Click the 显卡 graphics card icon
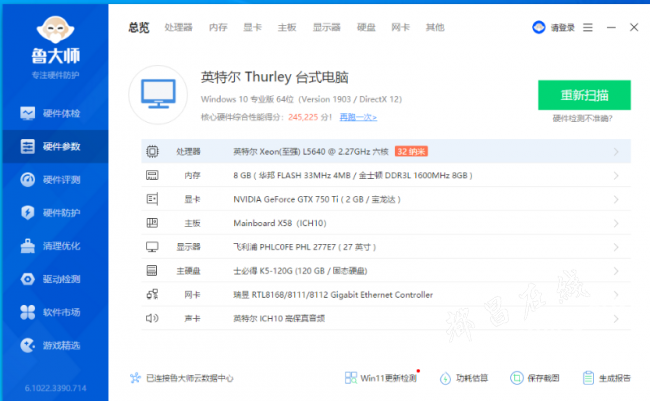Screen dimensions: 650x401 click(x=152, y=199)
